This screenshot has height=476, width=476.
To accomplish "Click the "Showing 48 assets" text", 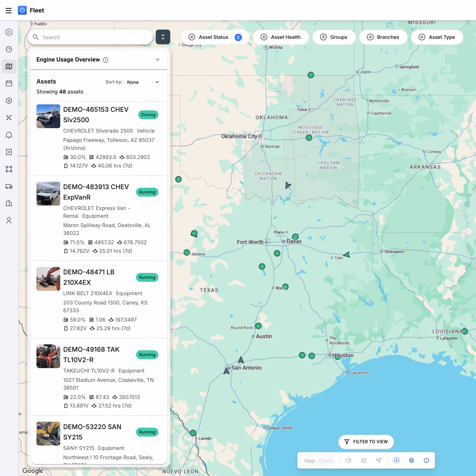I will pos(60,92).
